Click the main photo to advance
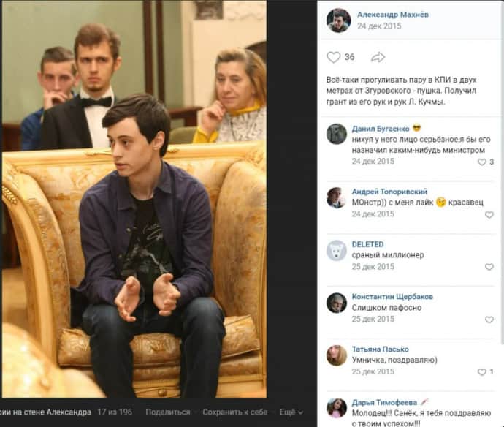The image size is (504, 427). click(x=134, y=199)
